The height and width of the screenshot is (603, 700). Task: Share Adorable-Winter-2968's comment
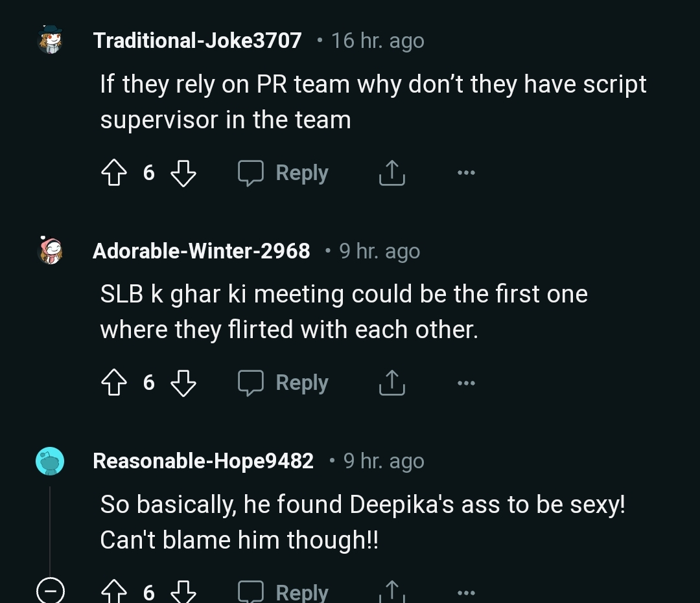[391, 383]
